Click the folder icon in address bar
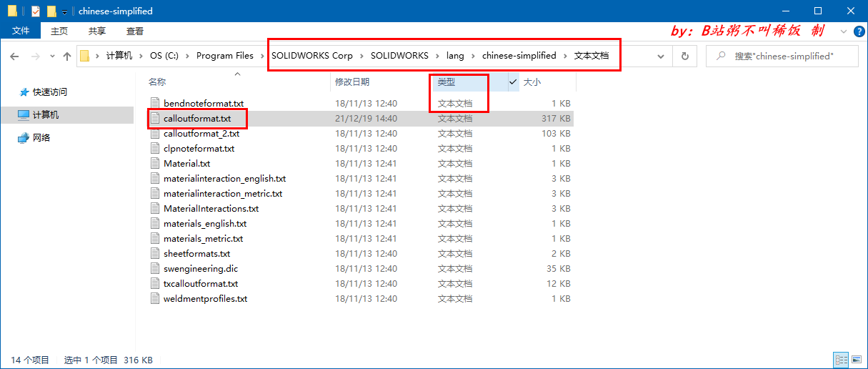The image size is (868, 369). click(85, 56)
